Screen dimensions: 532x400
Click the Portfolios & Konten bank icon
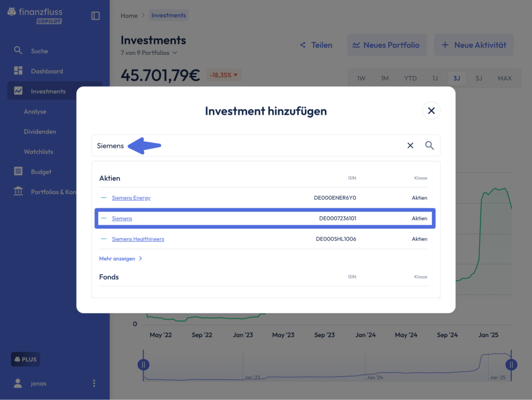18,191
